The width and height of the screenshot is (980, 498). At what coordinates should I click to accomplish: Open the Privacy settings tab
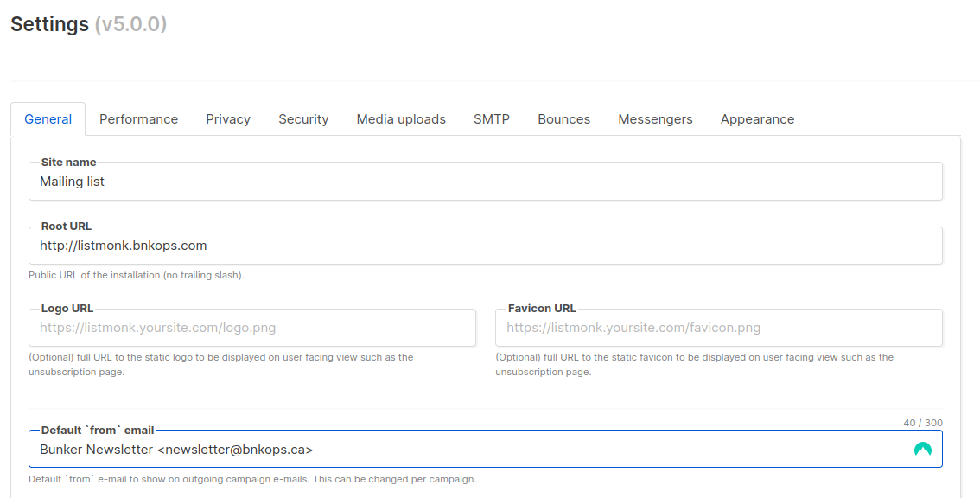pyautogui.click(x=228, y=118)
